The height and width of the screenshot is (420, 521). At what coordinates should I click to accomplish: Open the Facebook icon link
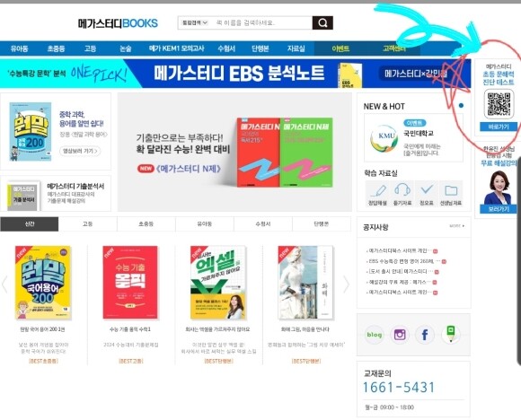[425, 335]
